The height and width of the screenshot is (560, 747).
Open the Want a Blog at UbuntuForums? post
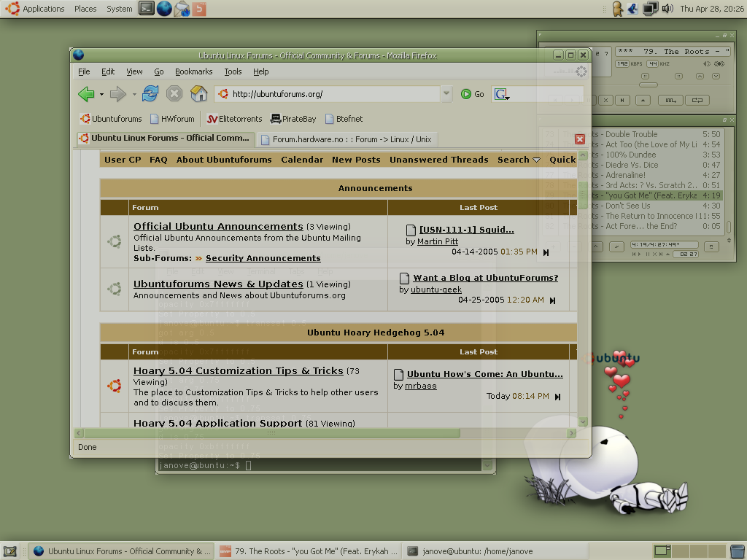point(485,278)
